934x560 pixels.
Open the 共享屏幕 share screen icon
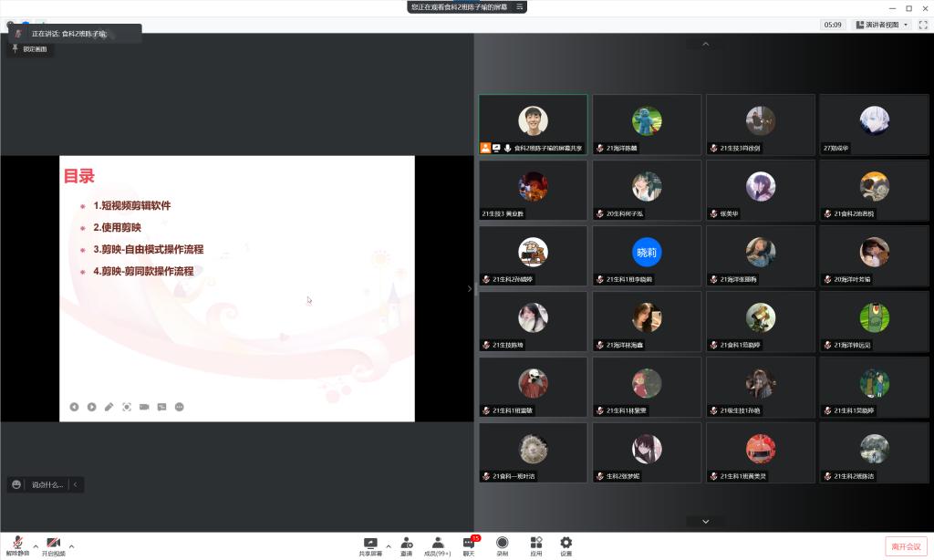point(370,545)
